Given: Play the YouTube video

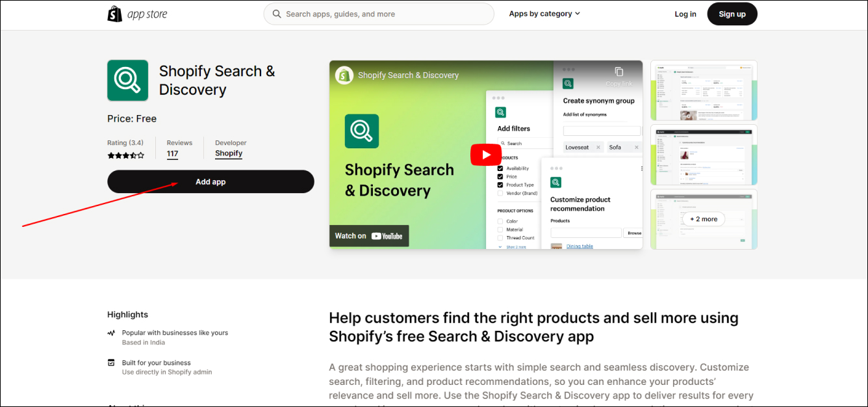Looking at the screenshot, I should [486, 155].
